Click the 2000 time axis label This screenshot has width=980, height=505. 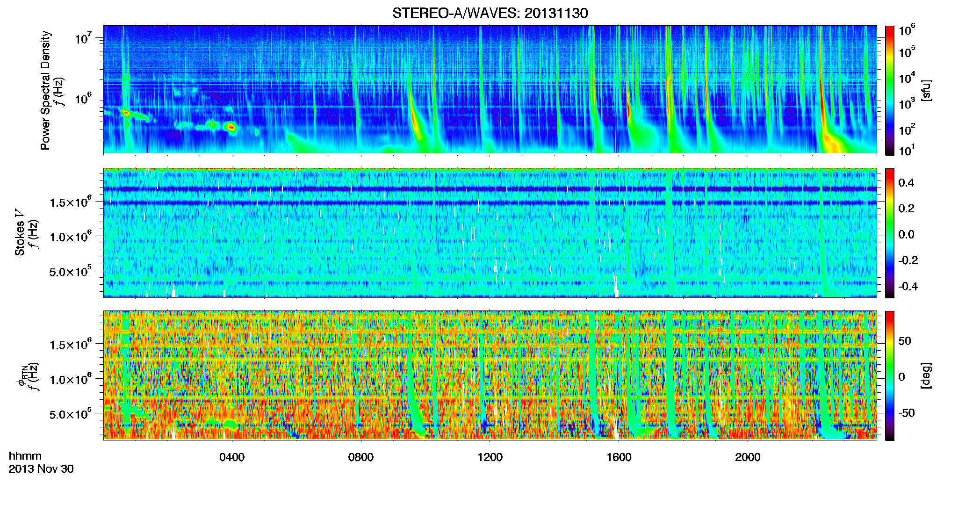(x=748, y=457)
